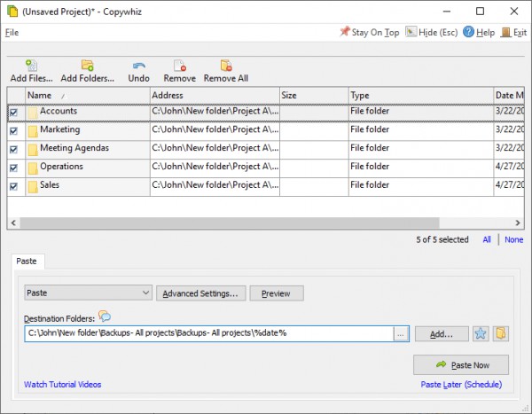Click the Type column header
Screen dimensions: 532x414
[421, 96]
